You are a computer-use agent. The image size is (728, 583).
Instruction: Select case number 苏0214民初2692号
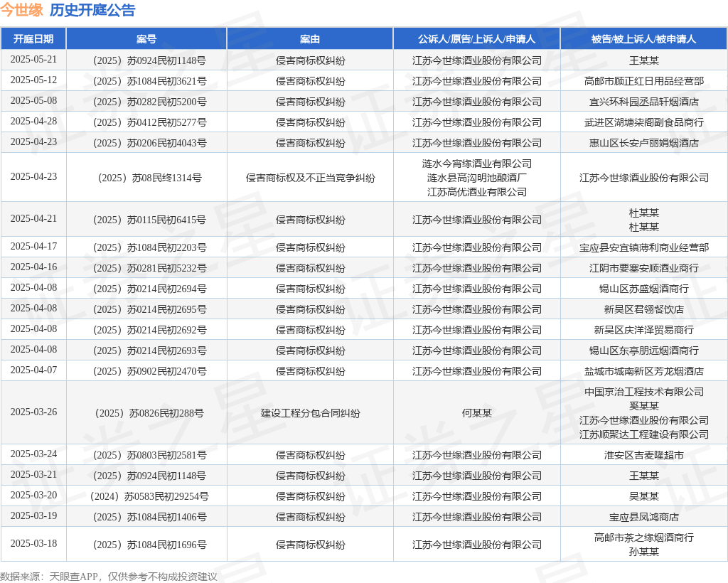coord(149,330)
